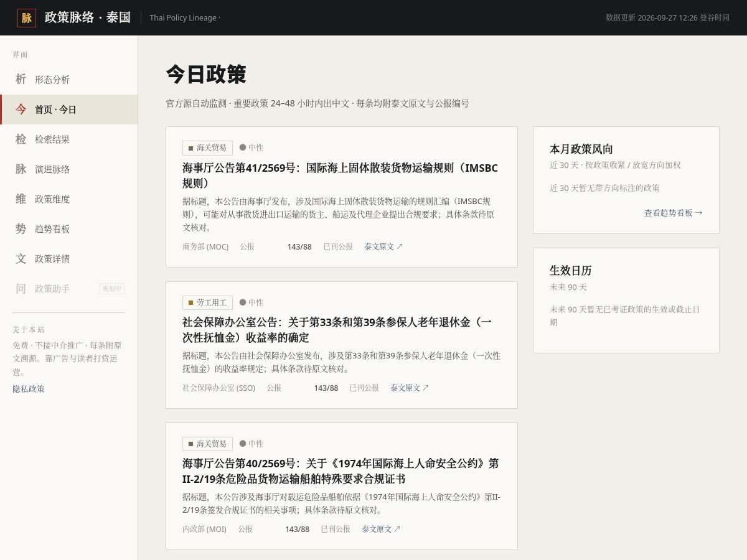
Task: Click 生效日历 card heading
Action: click(x=571, y=271)
